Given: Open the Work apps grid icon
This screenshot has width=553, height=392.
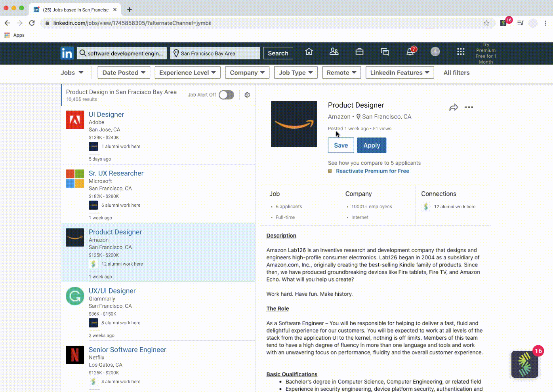Looking at the screenshot, I should pos(461,51).
